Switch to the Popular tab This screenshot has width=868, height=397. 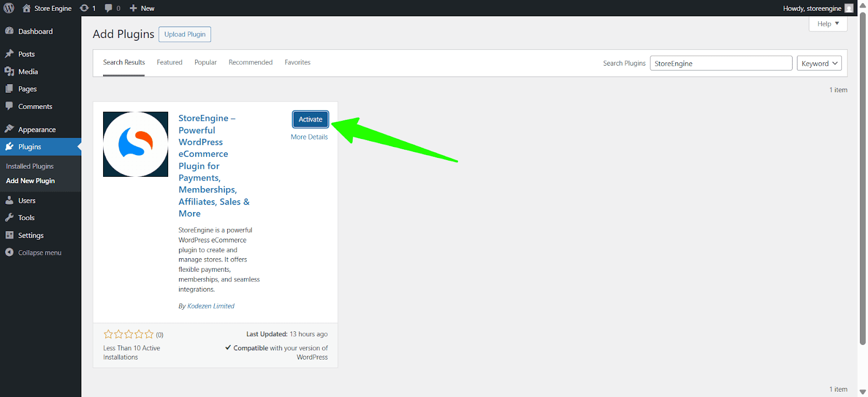pos(206,62)
